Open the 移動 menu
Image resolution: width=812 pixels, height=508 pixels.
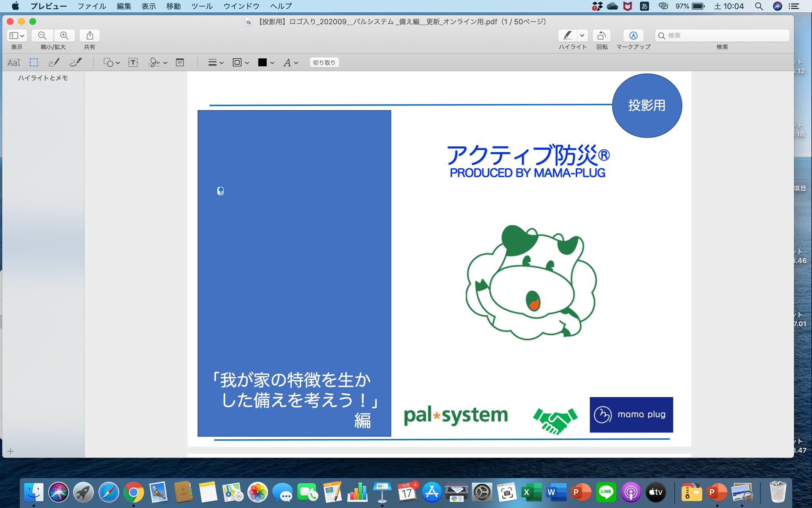[174, 6]
